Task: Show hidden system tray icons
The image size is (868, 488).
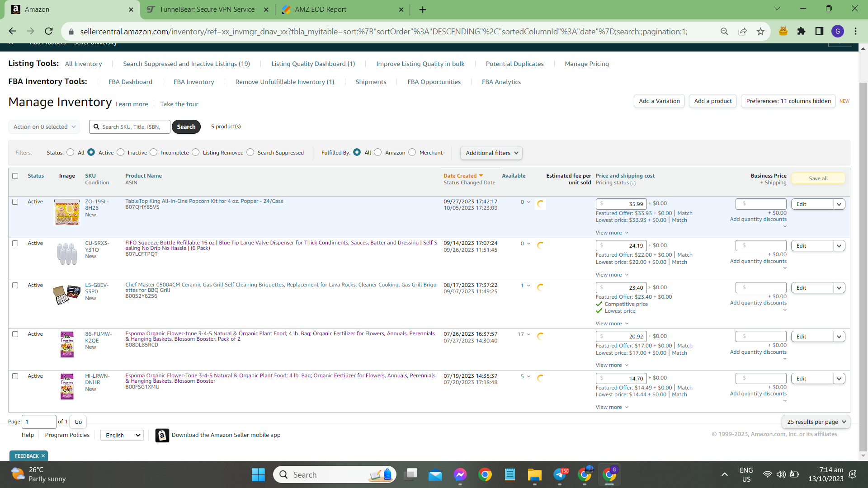Action: [x=725, y=474]
